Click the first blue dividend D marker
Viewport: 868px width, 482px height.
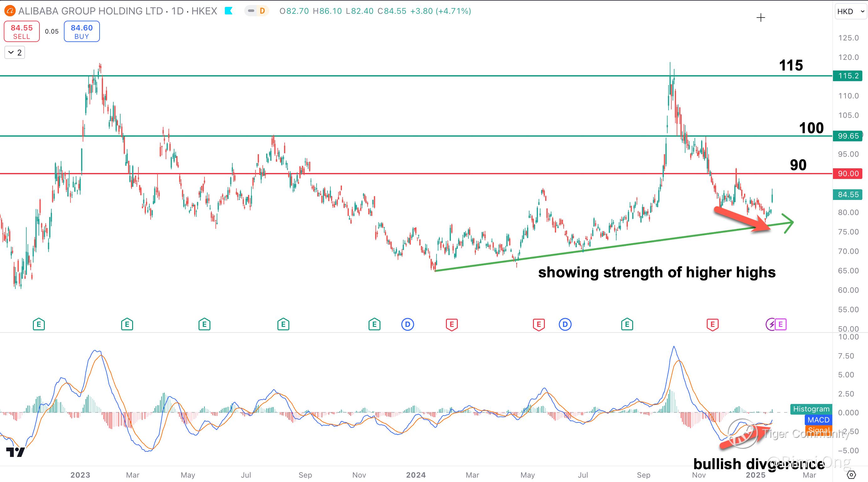(x=407, y=324)
